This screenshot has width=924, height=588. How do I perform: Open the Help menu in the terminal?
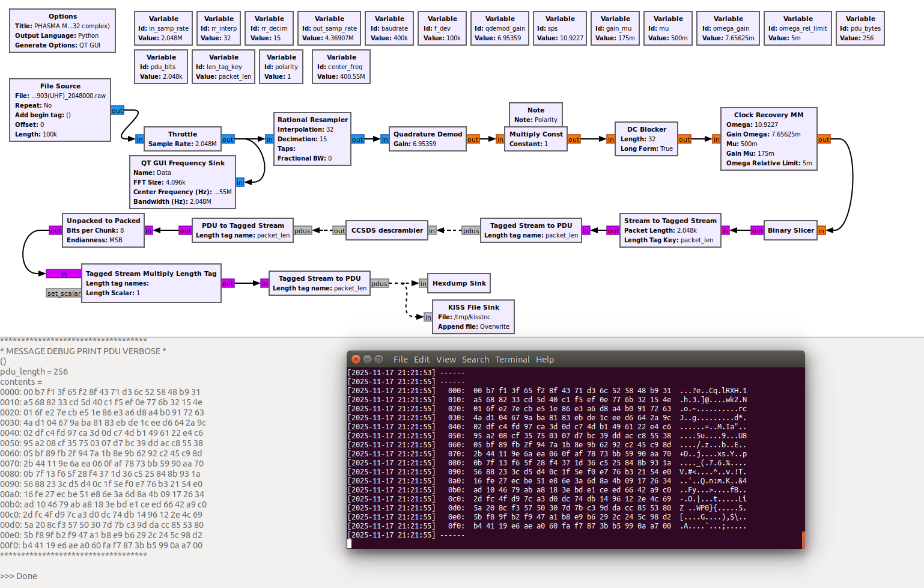coord(544,360)
